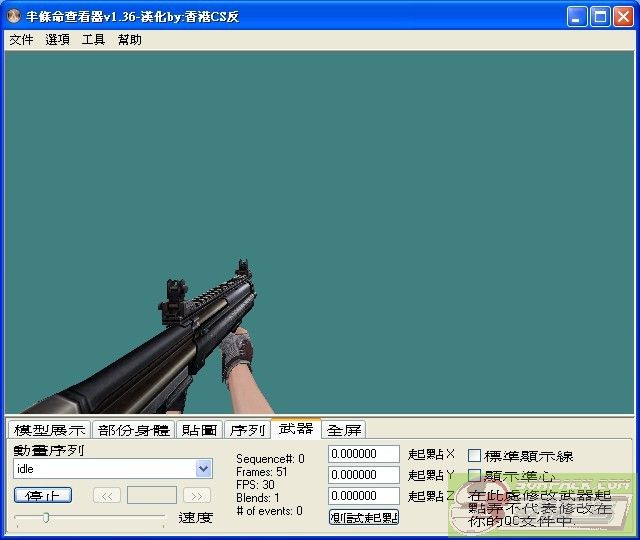Screen dimensions: 640x540
Task: Maximize the model viewer window
Action: [x=600, y=17]
